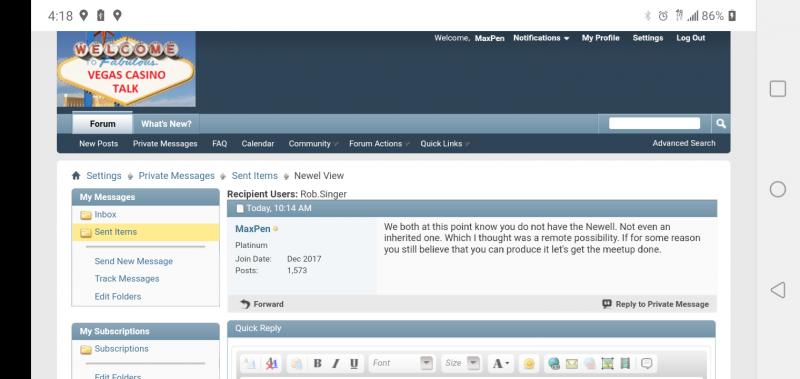Image resolution: width=800 pixels, height=379 pixels.
Task: Focus the forum search field
Action: point(654,123)
